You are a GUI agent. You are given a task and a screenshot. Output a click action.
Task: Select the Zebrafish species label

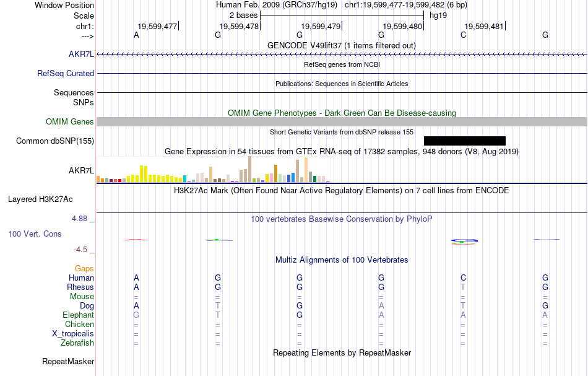[x=77, y=343]
